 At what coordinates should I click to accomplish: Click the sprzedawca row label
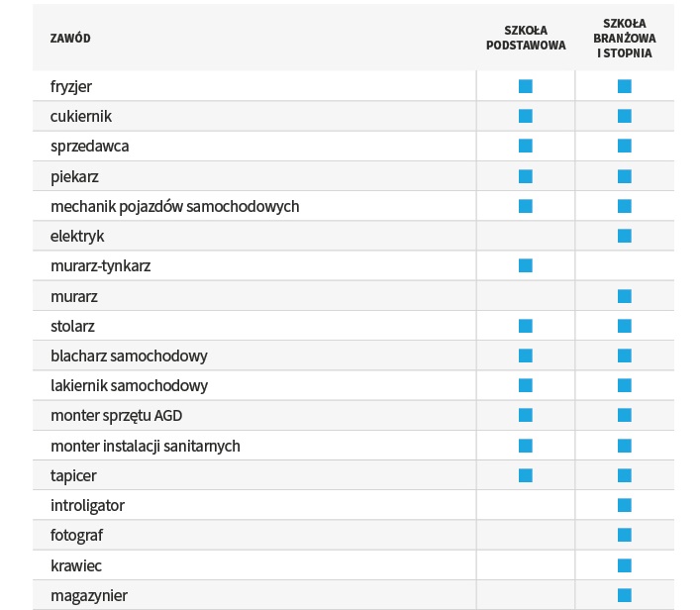pos(89,147)
